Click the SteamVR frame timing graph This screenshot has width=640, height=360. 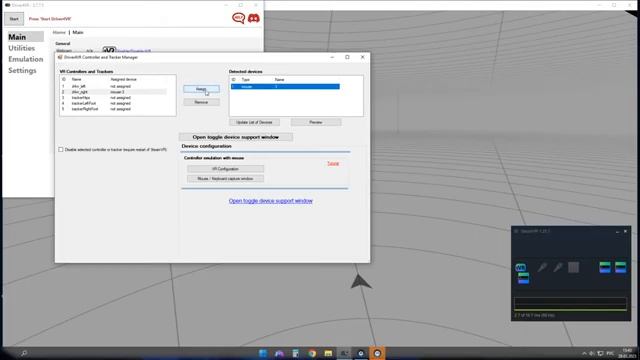tap(570, 304)
